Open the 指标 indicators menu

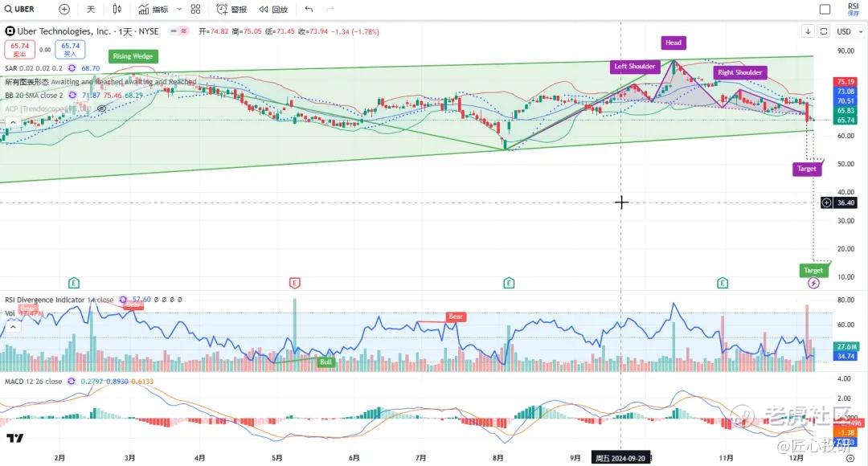[154, 9]
